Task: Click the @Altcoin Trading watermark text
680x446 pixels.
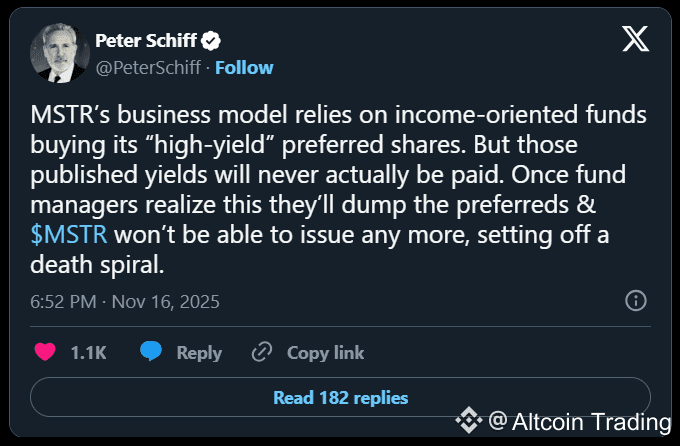Action: [x=579, y=423]
